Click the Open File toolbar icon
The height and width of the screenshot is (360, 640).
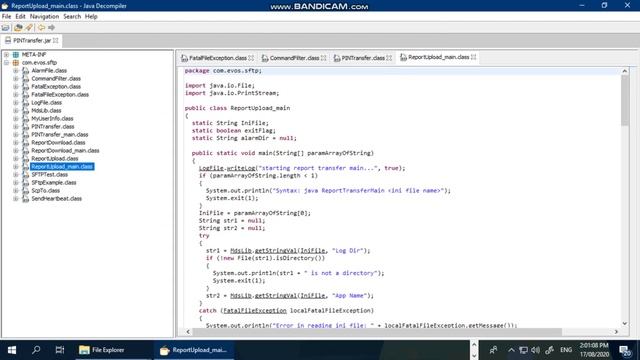point(5,28)
